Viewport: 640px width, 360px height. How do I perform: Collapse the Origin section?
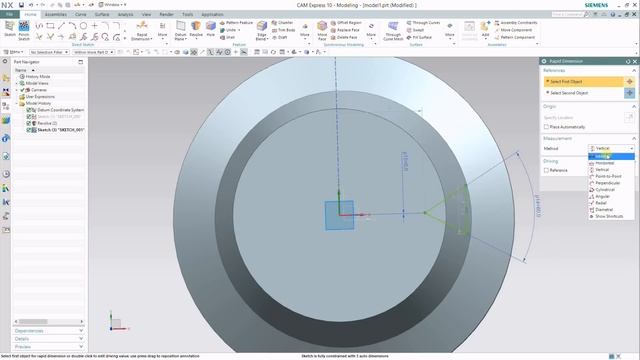(633, 107)
